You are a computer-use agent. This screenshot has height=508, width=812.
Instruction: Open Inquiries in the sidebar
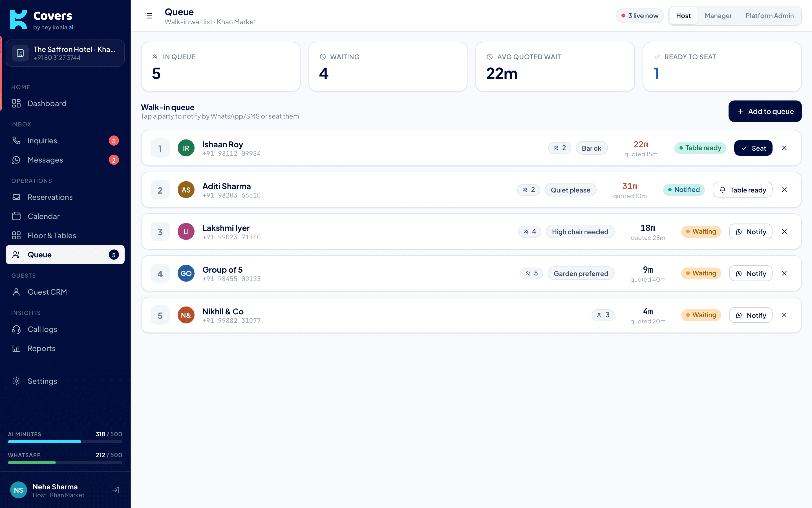[65, 141]
